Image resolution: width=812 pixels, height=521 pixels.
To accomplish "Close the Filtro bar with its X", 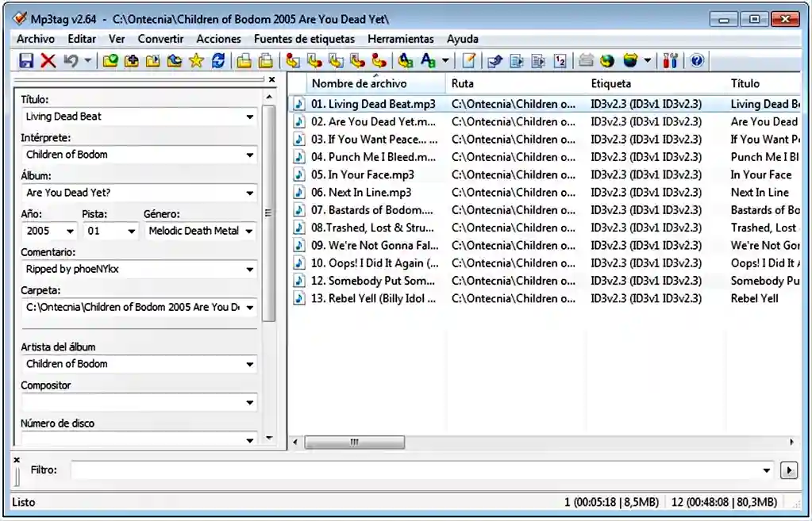I will point(17,460).
